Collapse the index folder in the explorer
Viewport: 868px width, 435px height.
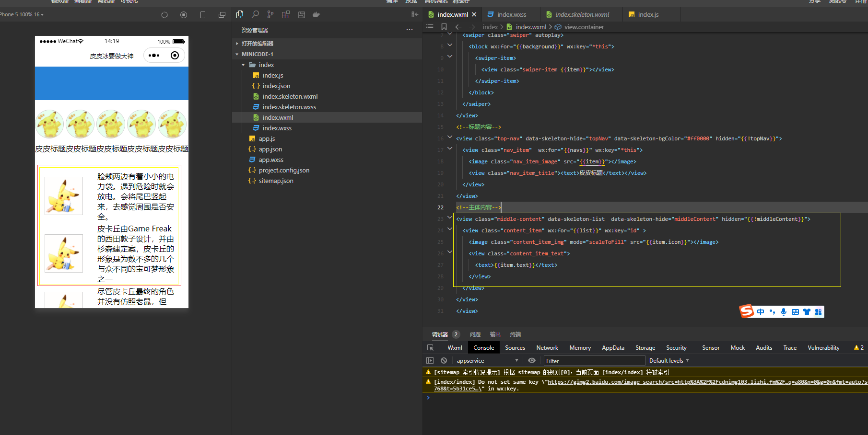coord(244,65)
